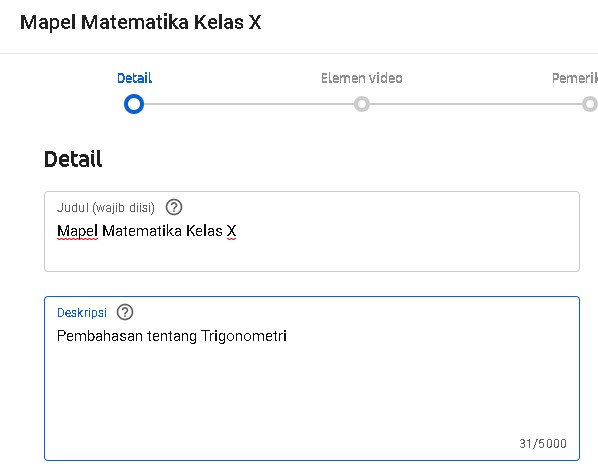
Task: Select the Elemen video step circle
Action: (362, 104)
